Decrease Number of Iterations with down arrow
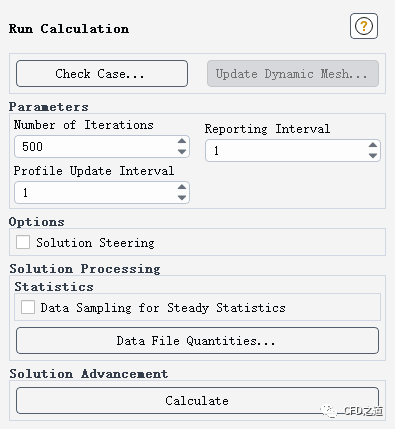 click(x=182, y=151)
